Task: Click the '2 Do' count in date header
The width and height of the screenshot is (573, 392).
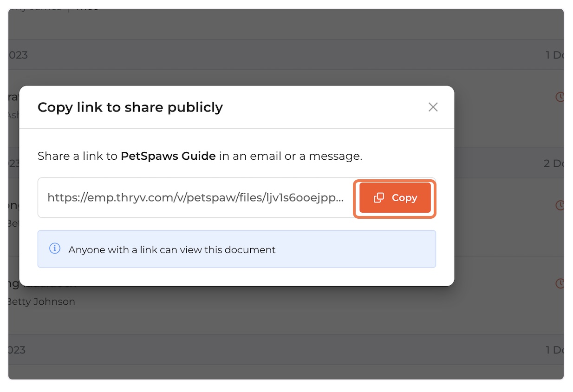Action: (553, 163)
